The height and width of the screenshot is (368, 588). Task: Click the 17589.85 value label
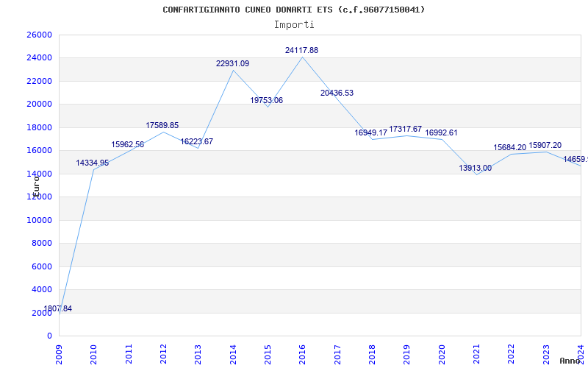point(162,125)
